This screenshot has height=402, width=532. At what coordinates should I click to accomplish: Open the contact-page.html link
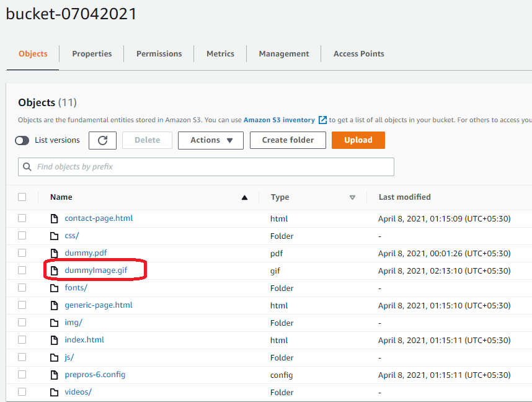99,218
